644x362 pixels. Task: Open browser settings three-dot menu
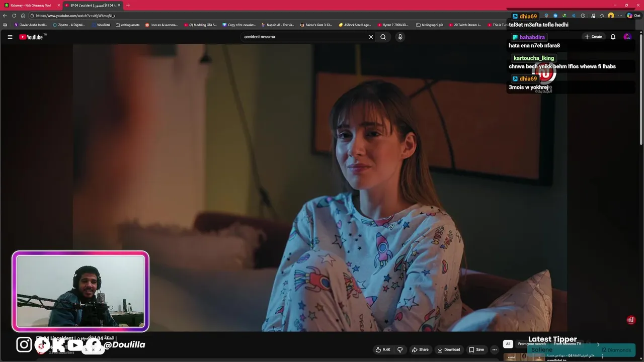pyautogui.click(x=619, y=16)
